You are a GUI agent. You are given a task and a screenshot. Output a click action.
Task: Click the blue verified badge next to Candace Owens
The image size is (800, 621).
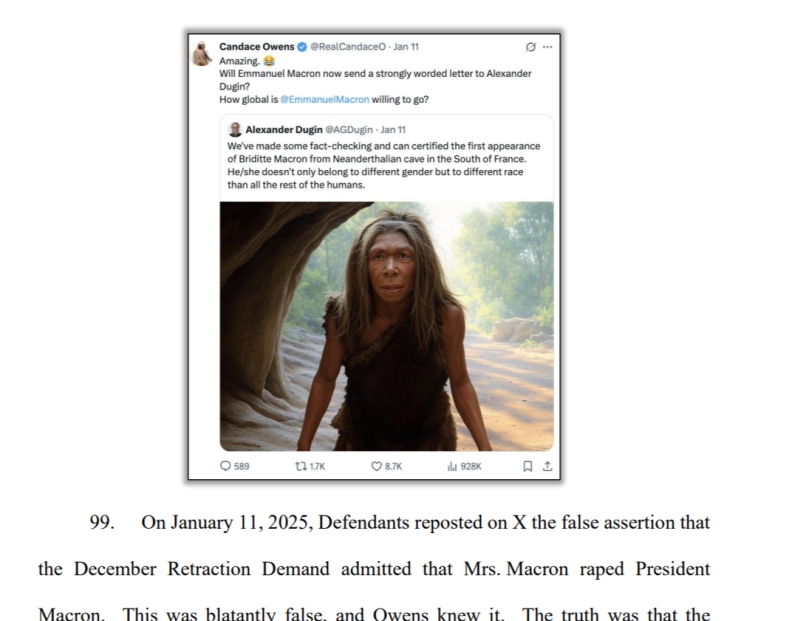point(302,47)
